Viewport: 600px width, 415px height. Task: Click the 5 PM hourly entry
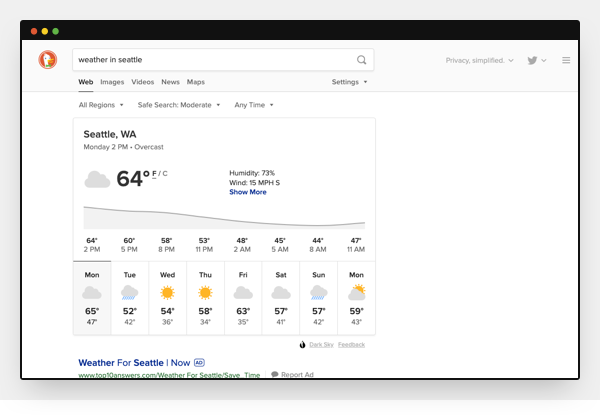point(129,245)
